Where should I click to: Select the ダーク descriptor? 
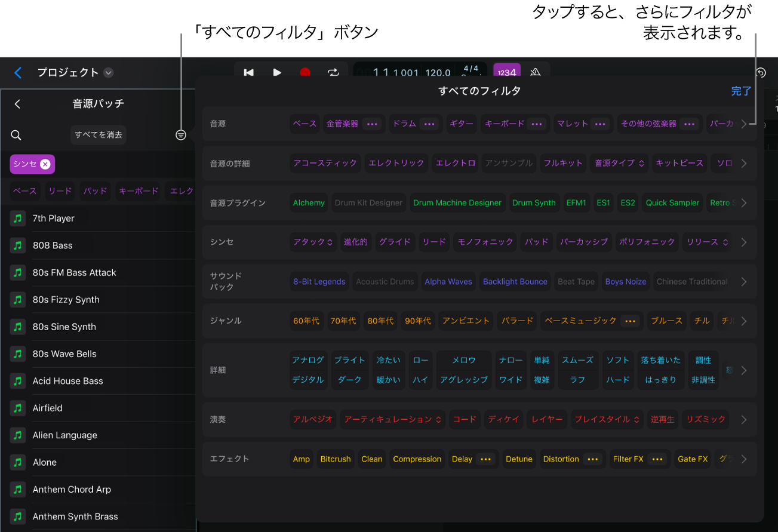[350, 380]
